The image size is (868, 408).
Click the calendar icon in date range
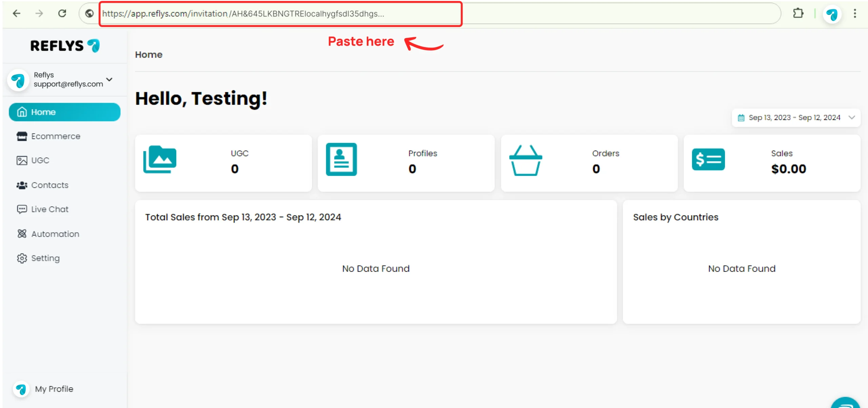point(741,118)
